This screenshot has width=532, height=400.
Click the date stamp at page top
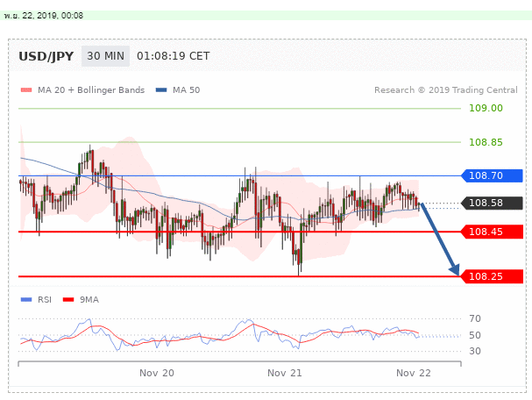44,15
